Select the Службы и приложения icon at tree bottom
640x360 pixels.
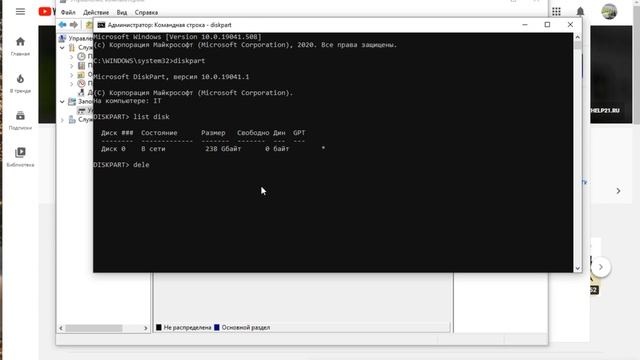(72, 120)
